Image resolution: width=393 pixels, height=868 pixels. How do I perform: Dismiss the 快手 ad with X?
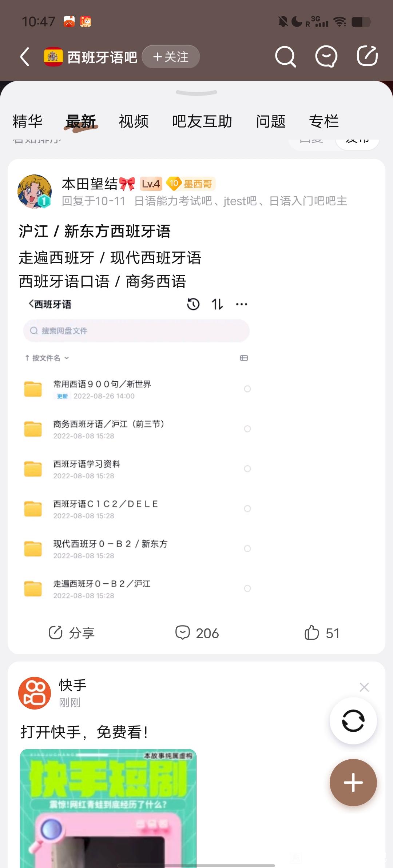click(x=364, y=687)
